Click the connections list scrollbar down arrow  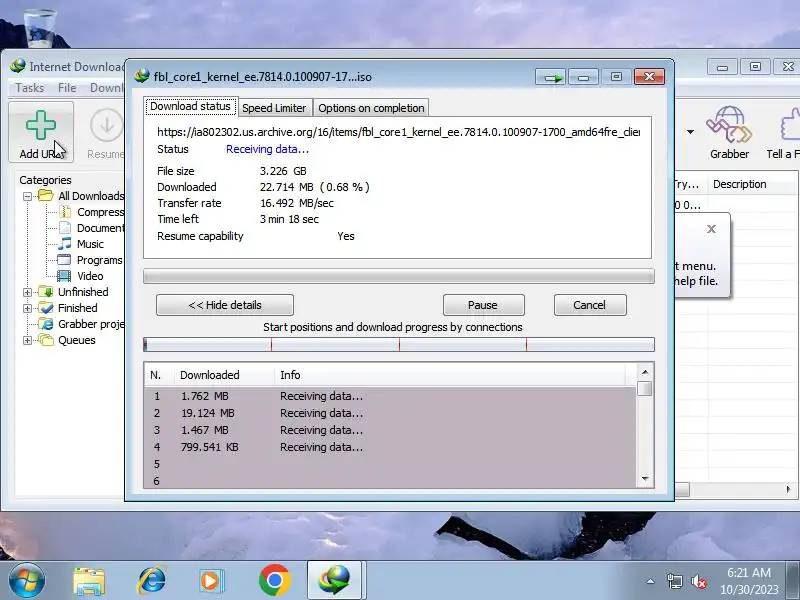645,479
